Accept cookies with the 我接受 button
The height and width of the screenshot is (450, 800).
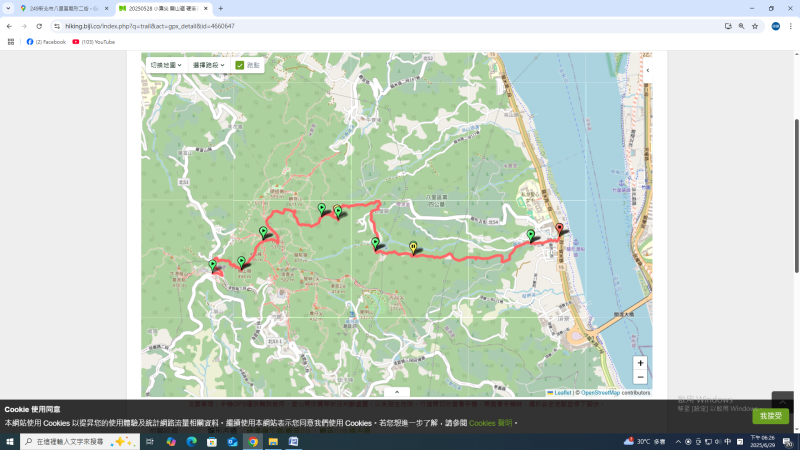point(770,416)
